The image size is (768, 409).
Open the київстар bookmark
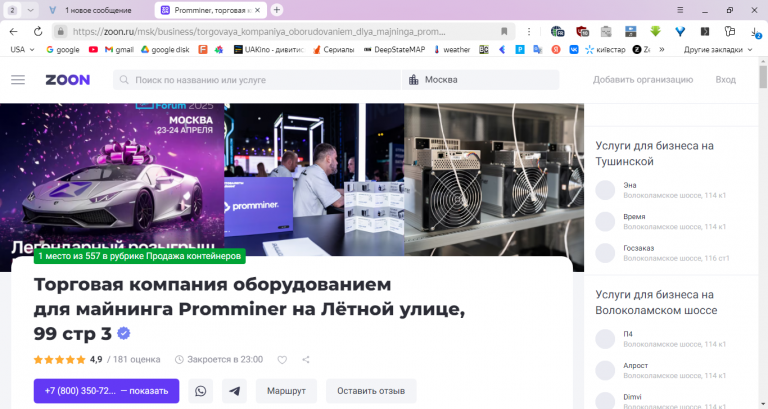pos(605,49)
